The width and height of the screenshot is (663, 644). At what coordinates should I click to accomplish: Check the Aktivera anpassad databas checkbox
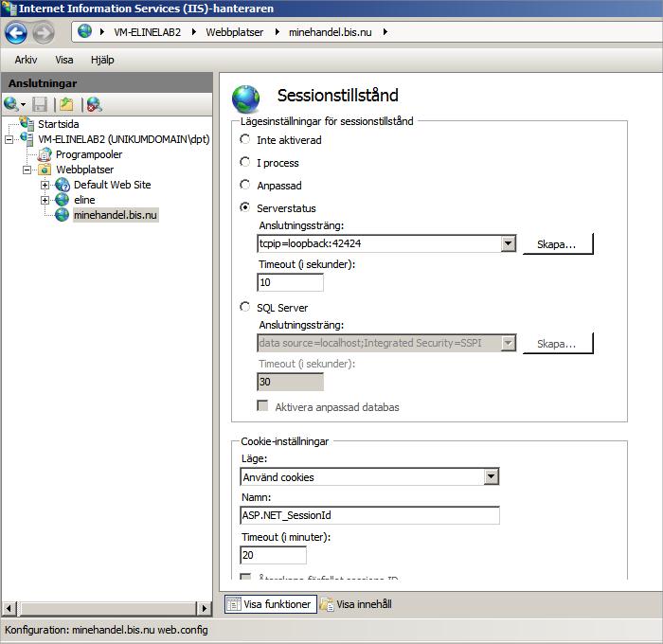(x=262, y=406)
